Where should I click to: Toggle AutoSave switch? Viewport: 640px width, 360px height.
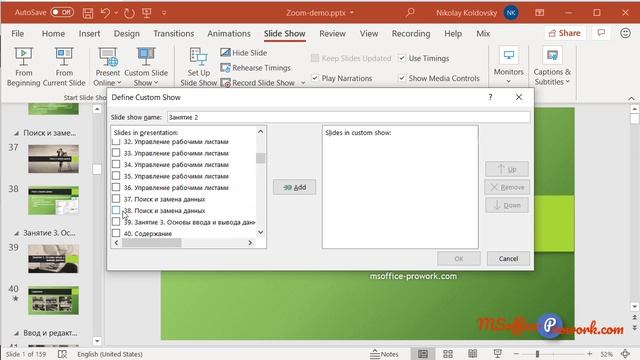(62, 13)
